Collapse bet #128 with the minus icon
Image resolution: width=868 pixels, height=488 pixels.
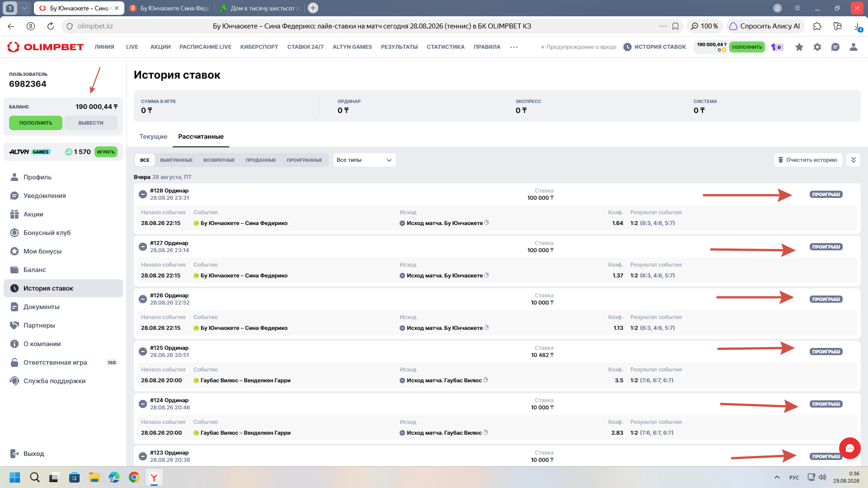(x=142, y=194)
